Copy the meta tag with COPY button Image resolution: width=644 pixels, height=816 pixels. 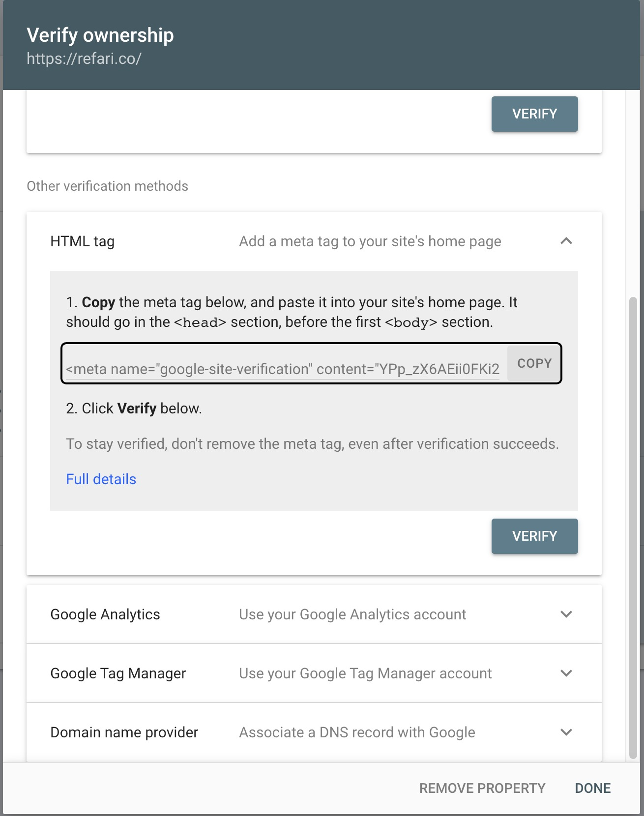pyautogui.click(x=534, y=363)
